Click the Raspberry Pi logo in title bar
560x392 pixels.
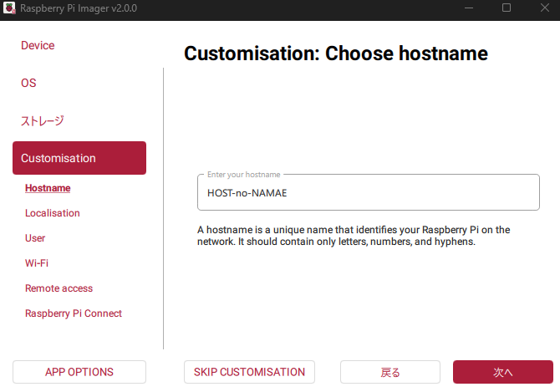[9, 8]
